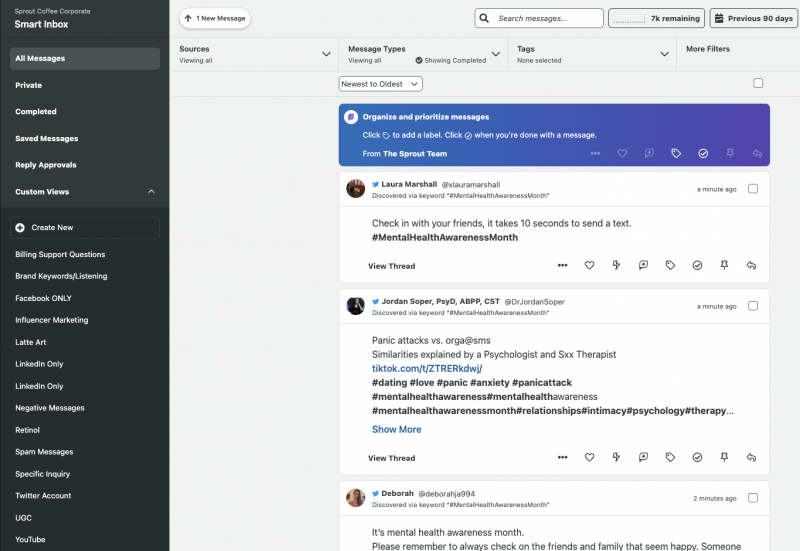Open ellipsis menu in Sprout Team banner
800x551 pixels.
[x=595, y=153]
